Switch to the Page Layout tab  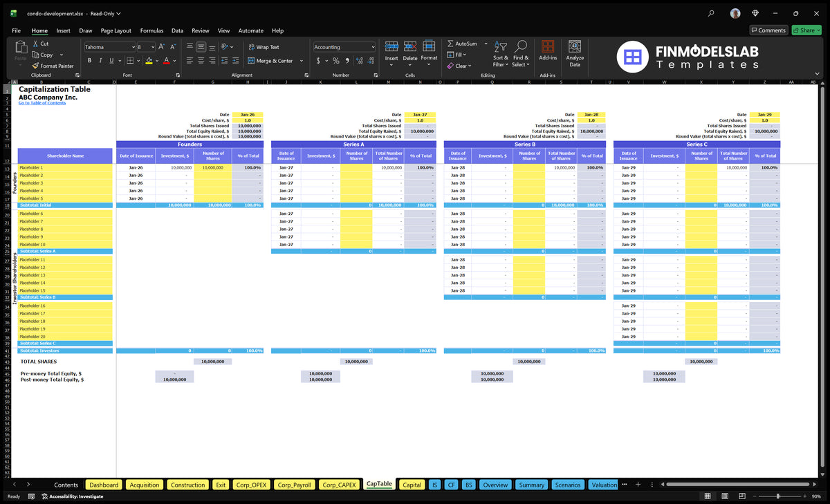tap(116, 30)
